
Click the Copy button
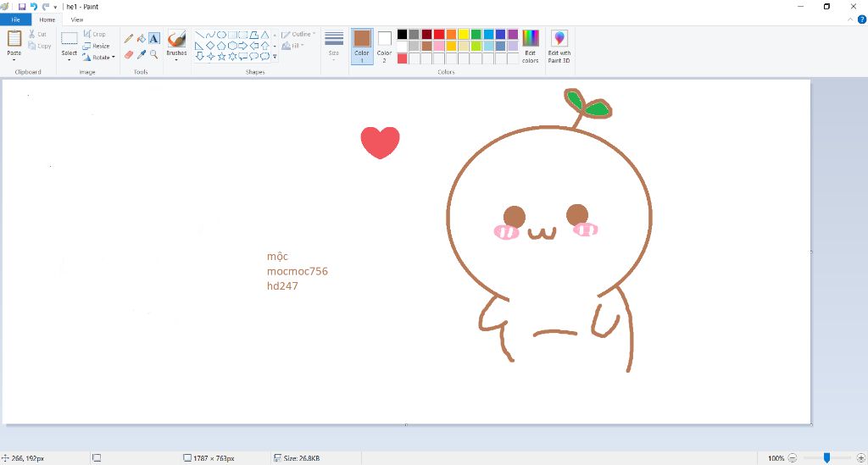point(40,46)
